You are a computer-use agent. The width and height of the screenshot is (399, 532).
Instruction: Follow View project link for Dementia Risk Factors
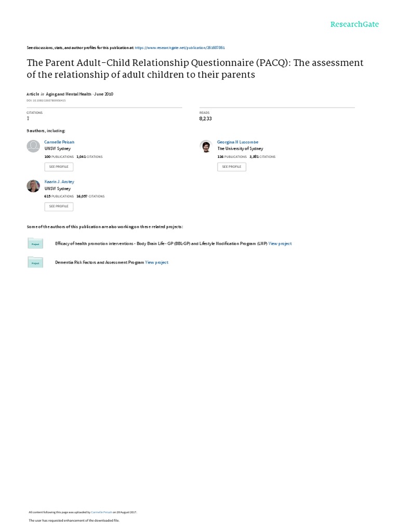(157, 263)
